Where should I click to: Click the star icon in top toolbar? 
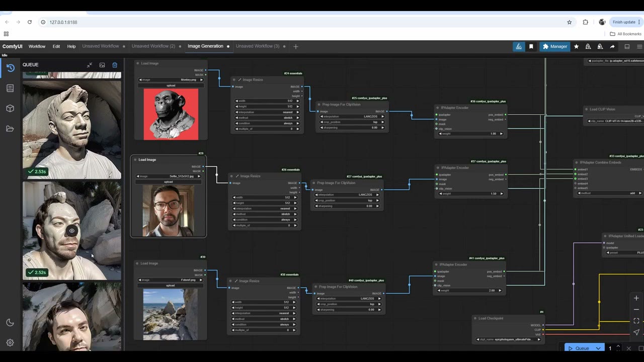tap(576, 46)
